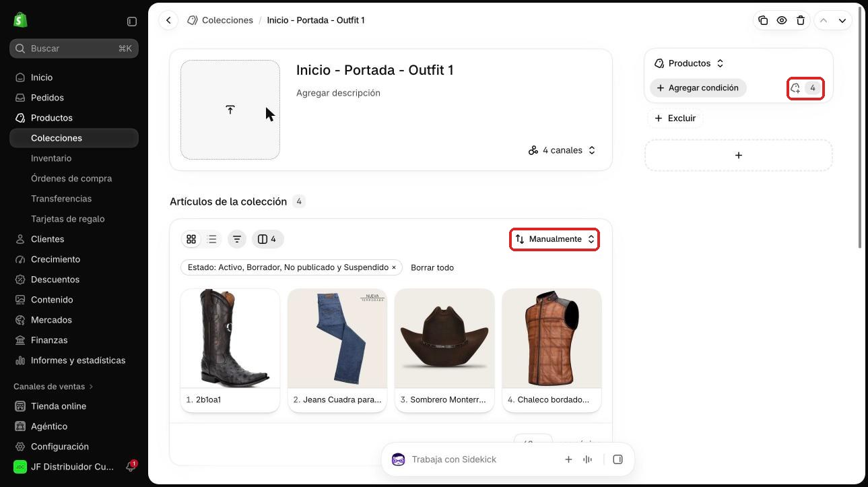Click the Buscar search field
Viewport: 868px width, 487px height.
(74, 48)
